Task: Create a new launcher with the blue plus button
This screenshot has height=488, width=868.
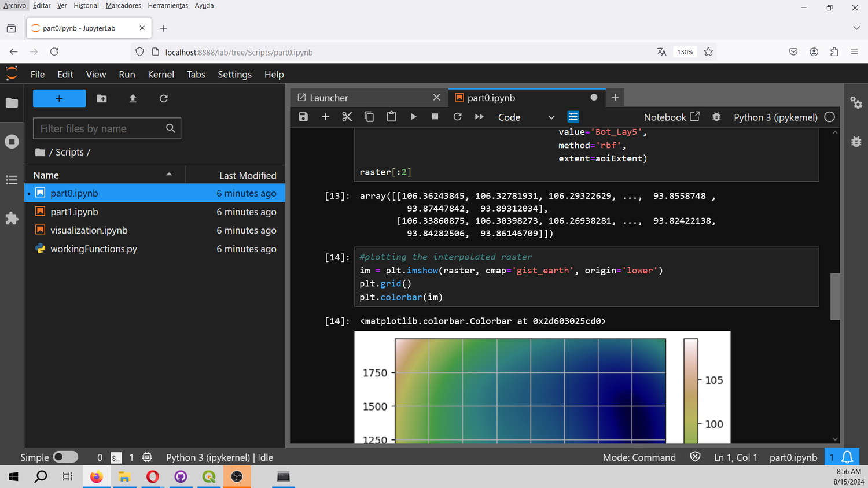Action: 59,98
